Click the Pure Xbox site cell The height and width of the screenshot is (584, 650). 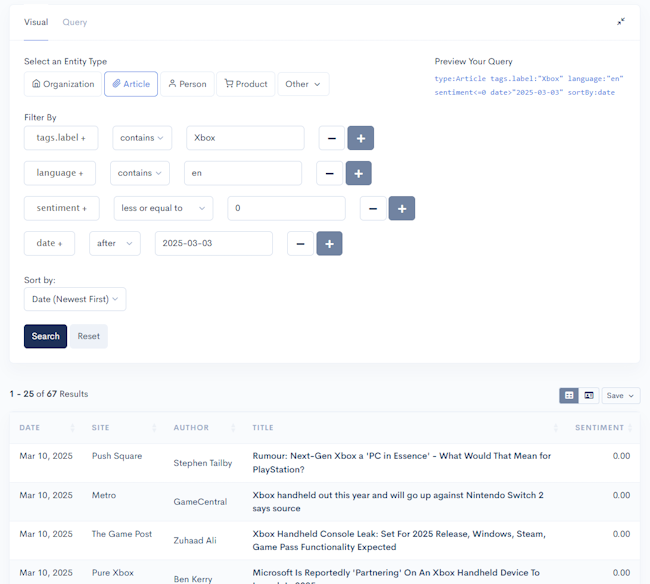point(113,573)
